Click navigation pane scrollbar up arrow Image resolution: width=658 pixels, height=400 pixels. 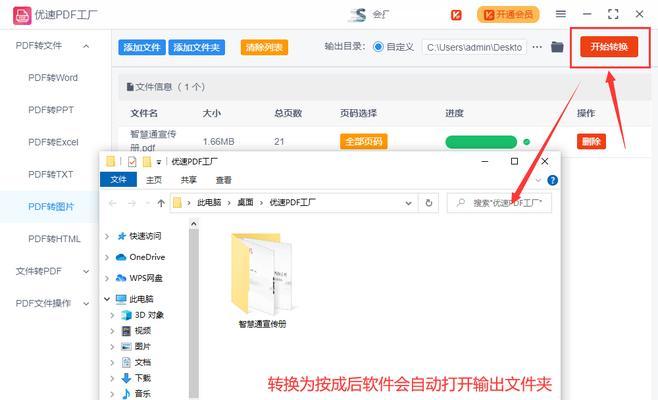(193, 224)
